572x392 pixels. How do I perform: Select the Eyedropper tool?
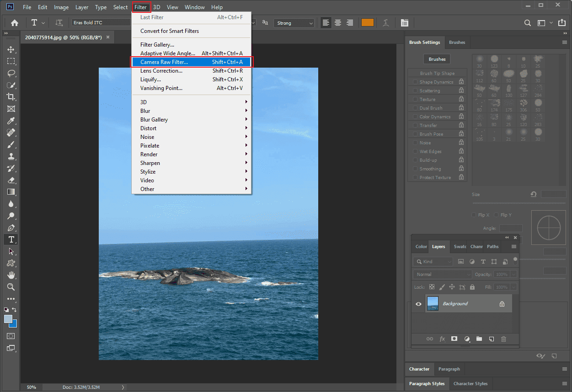pyautogui.click(x=10, y=121)
